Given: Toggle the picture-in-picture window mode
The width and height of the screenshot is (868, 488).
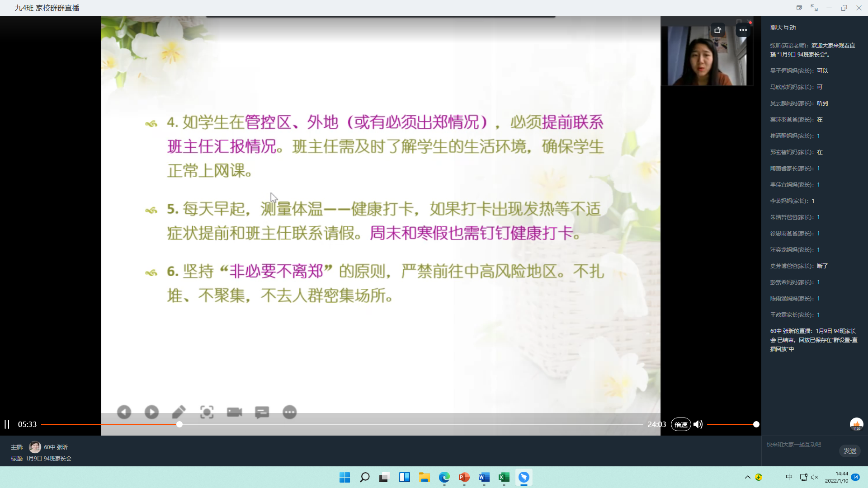Looking at the screenshot, I should pos(799,8).
